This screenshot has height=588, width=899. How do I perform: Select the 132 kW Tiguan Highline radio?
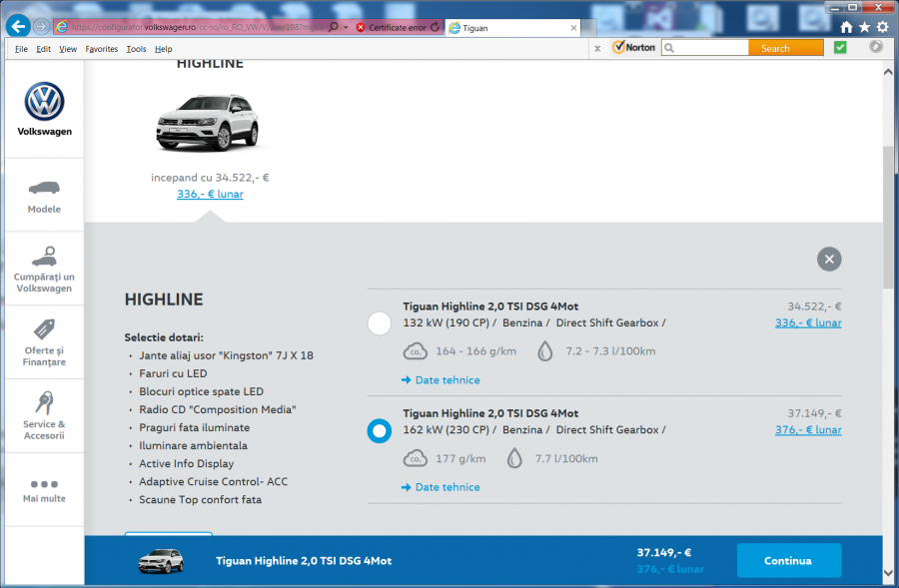coord(380,323)
